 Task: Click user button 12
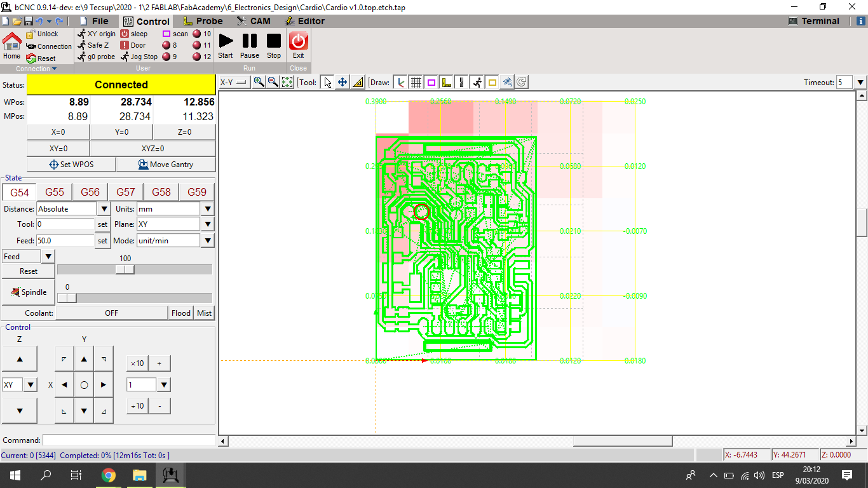202,57
